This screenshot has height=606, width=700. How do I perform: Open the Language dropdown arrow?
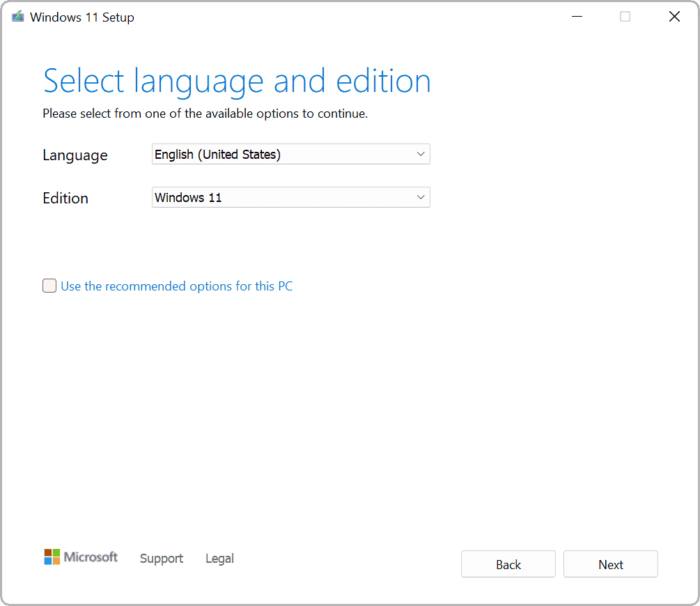tap(421, 154)
